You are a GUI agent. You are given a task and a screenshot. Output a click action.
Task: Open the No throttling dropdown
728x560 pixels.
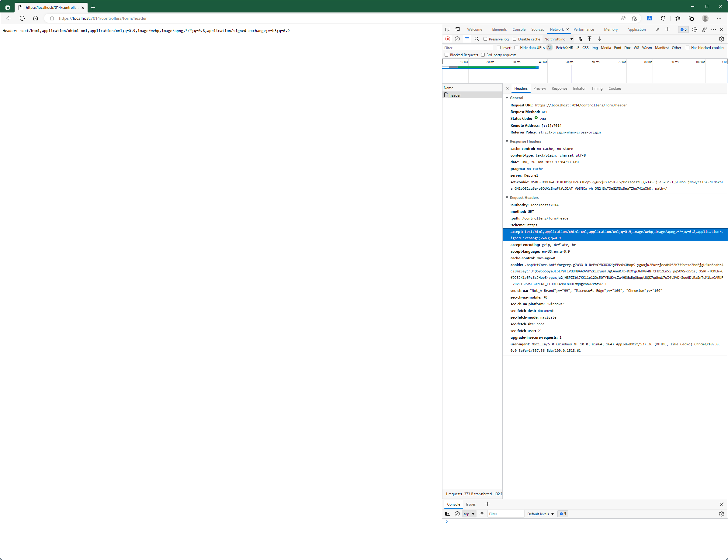click(x=558, y=39)
